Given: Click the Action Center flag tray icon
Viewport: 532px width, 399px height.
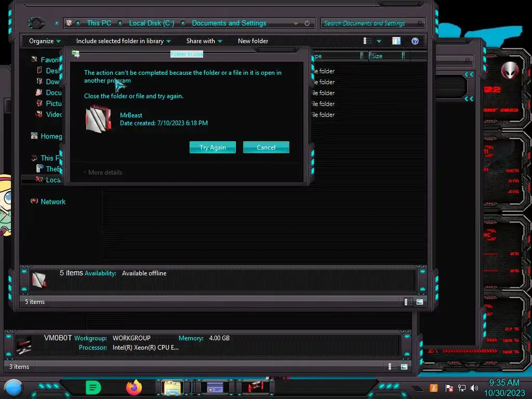Looking at the screenshot, I should pyautogui.click(x=449, y=388).
